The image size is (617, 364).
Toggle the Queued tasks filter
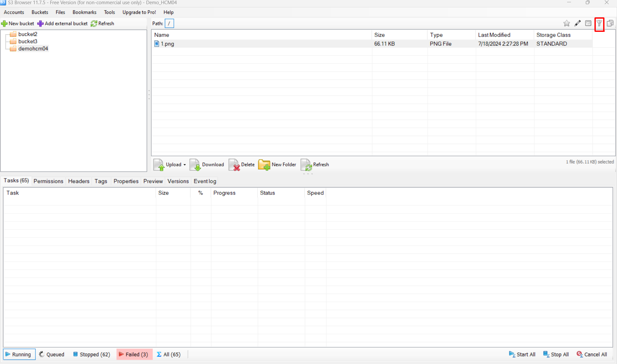(x=52, y=354)
